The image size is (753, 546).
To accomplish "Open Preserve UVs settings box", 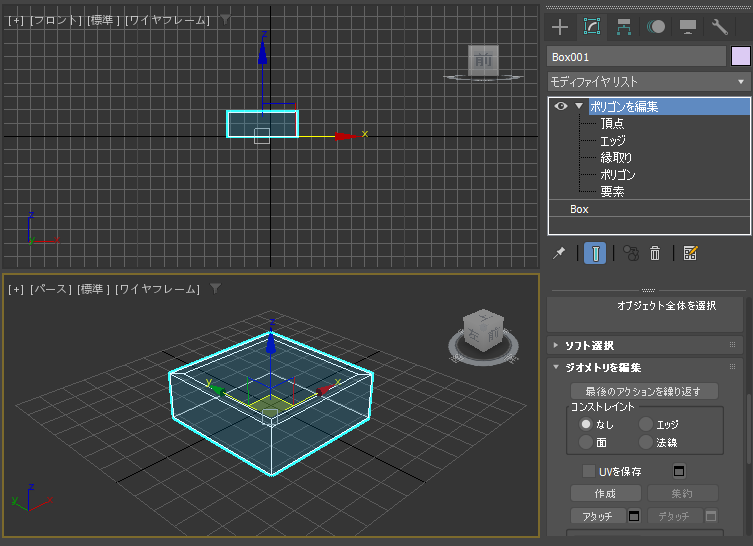I will point(679,471).
